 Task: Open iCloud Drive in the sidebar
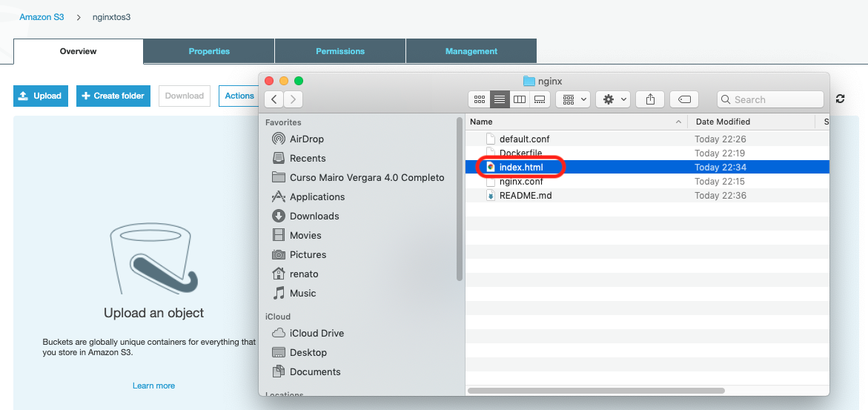(308, 333)
